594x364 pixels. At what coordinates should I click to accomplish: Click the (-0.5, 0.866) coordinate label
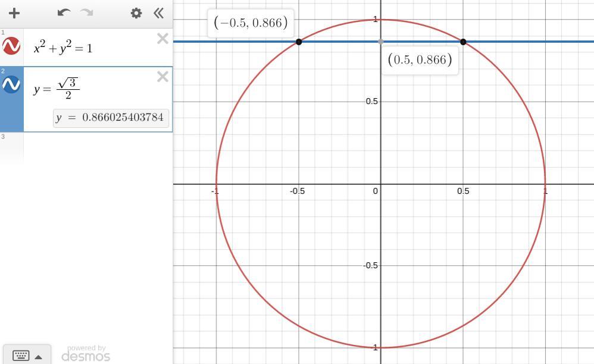(251, 23)
